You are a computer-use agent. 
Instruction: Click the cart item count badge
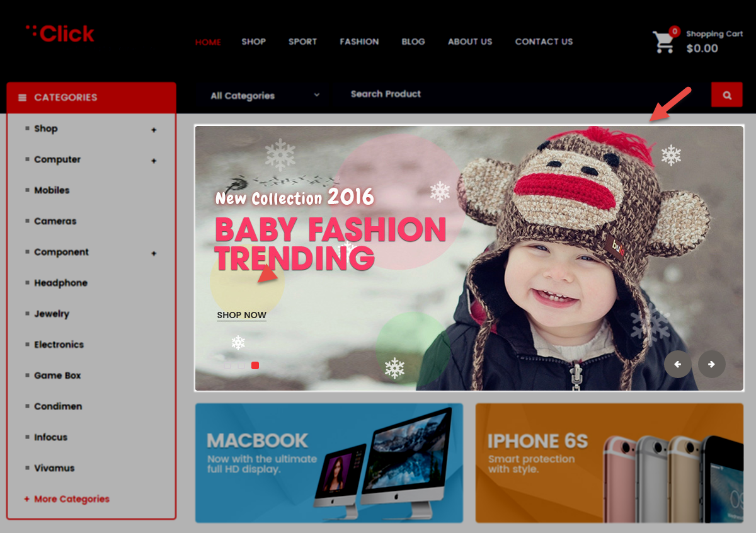coord(675,32)
